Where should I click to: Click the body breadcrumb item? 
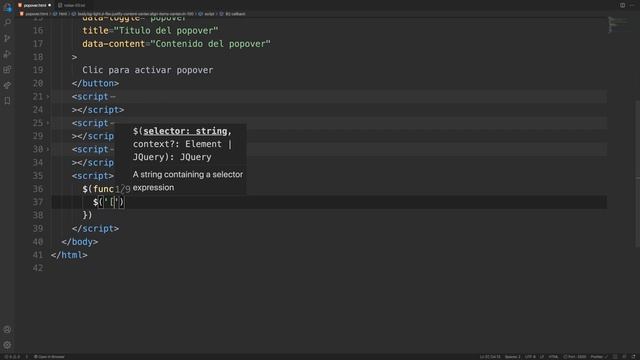pyautogui.click(x=133, y=14)
